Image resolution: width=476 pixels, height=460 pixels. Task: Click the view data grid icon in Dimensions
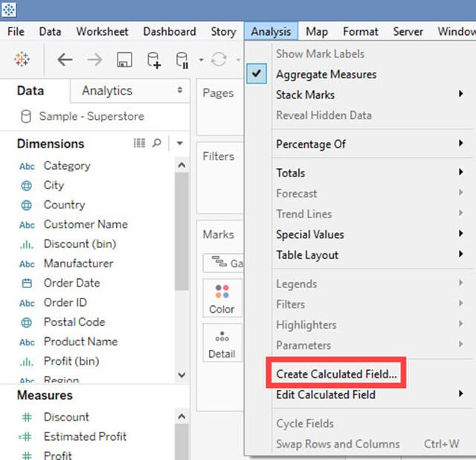click(139, 143)
